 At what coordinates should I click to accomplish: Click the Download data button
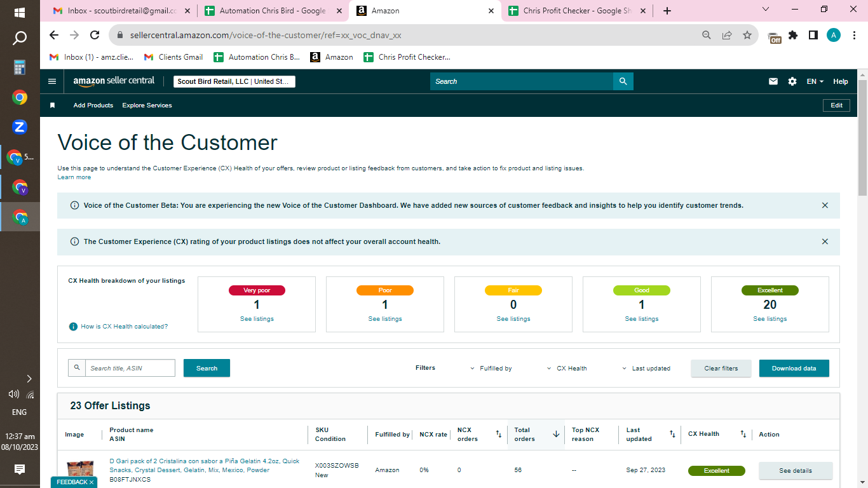[x=794, y=369]
